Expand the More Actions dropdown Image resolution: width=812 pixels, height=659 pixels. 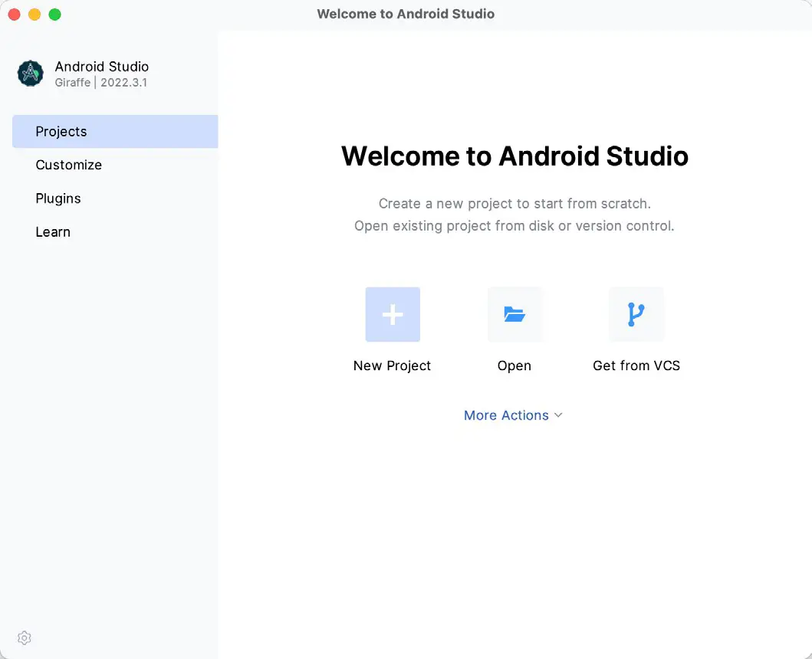[513, 415]
